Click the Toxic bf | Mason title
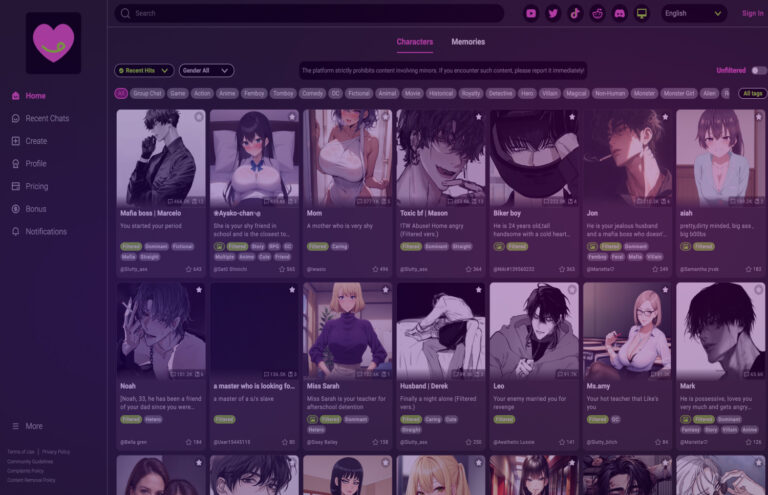 (424, 213)
